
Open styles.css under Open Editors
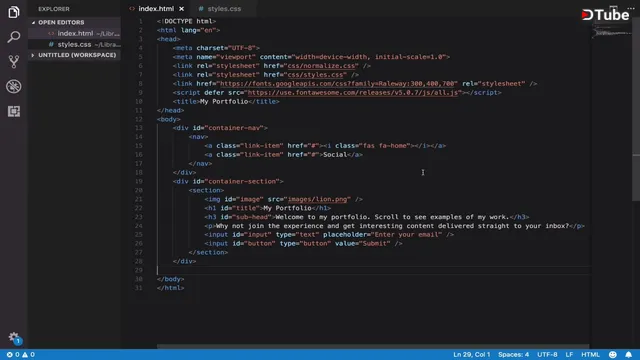74,44
